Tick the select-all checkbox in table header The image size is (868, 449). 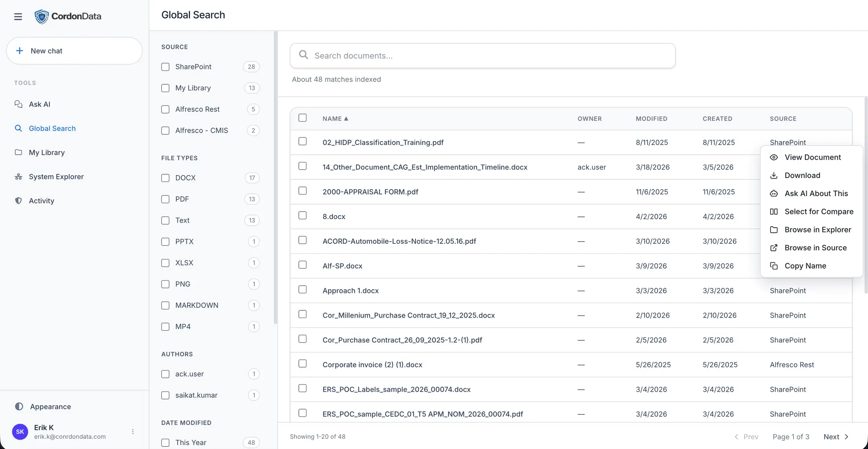[x=303, y=118]
